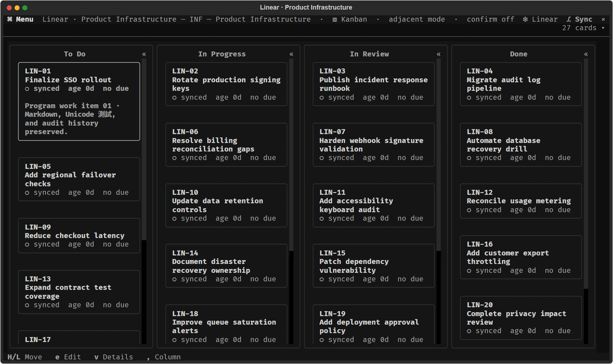Click the Sync button
The height and width of the screenshot is (364, 613).
[580, 19]
